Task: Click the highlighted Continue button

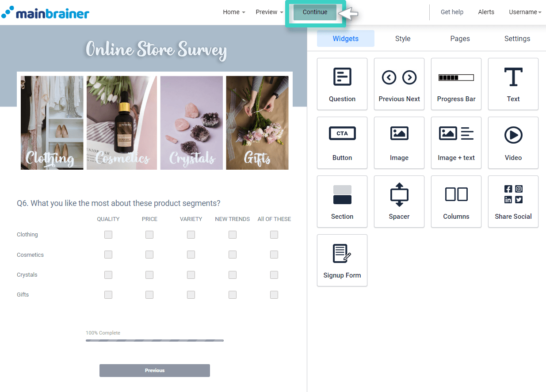Action: [315, 12]
